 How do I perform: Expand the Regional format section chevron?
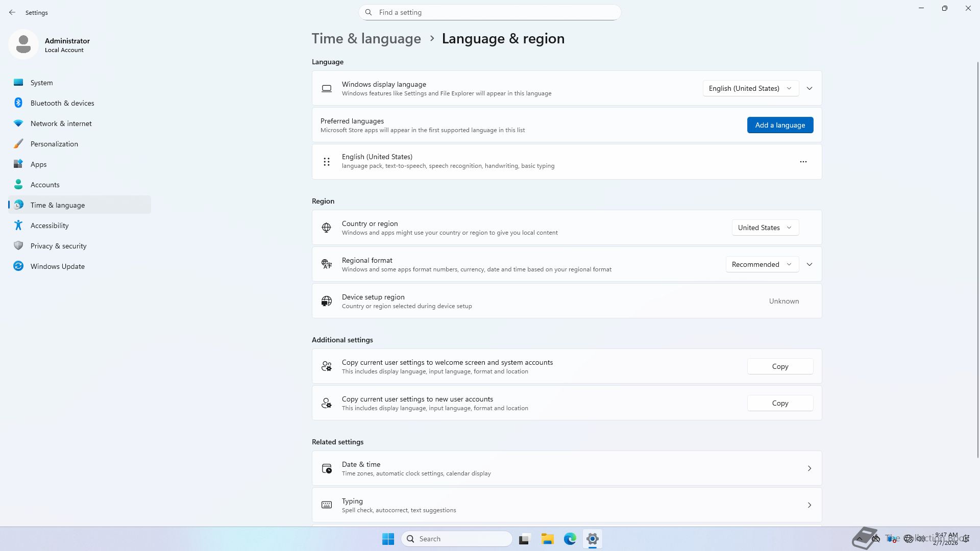click(x=810, y=264)
